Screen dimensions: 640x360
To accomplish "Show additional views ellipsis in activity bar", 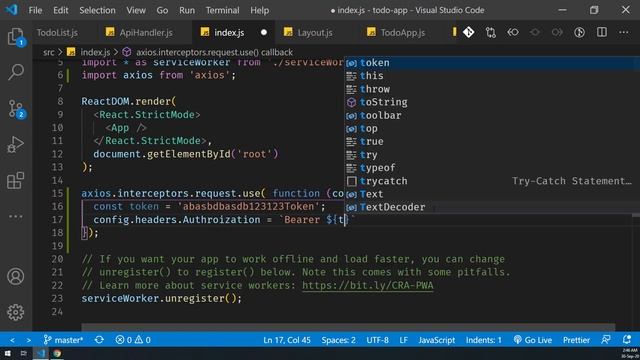I will pos(16,216).
